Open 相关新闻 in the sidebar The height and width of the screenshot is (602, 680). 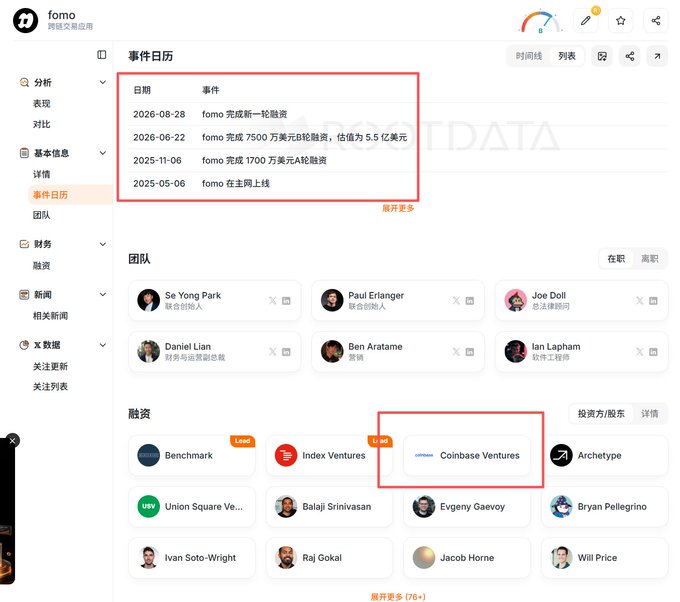[x=50, y=316]
